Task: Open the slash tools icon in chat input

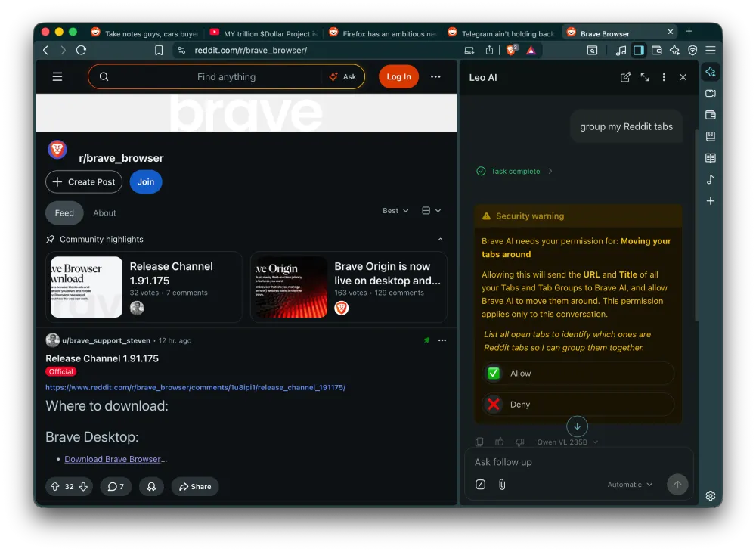Action: [480, 485]
